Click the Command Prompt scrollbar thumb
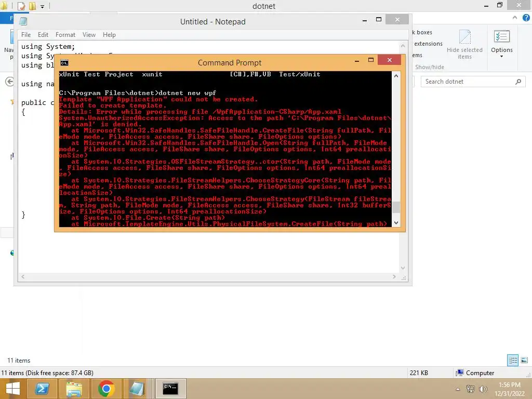Viewport: 532px width, 399px height. [x=396, y=207]
